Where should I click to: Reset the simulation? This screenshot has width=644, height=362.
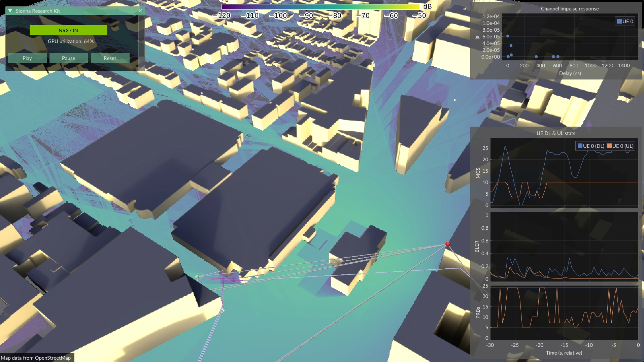click(110, 58)
